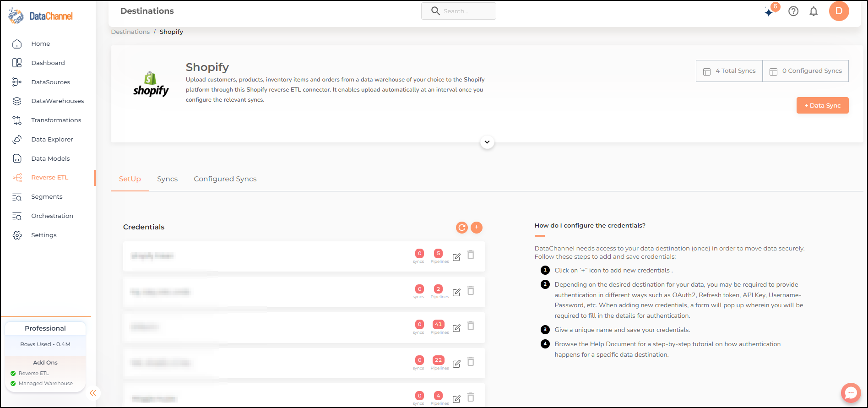Open the chat support bubble
Image resolution: width=868 pixels, height=408 pixels.
coord(851,393)
